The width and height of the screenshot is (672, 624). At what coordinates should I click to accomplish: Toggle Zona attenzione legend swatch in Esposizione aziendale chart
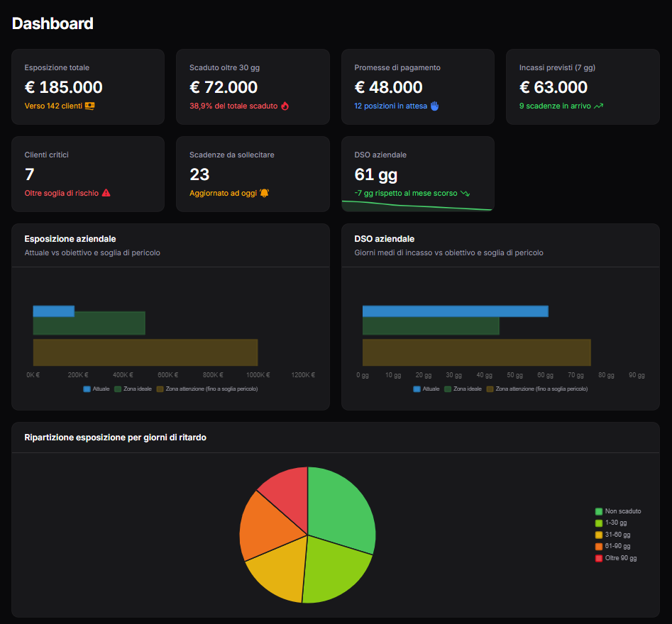pos(160,389)
